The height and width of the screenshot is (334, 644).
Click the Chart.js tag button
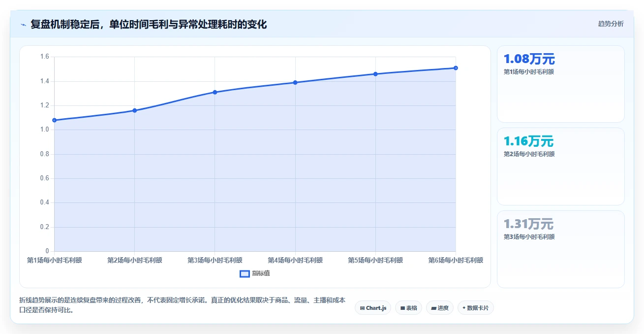(373, 308)
